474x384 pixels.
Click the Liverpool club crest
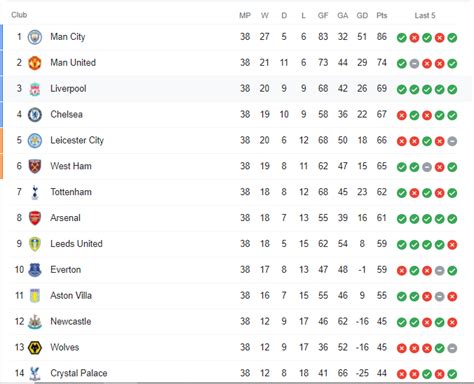(35, 89)
